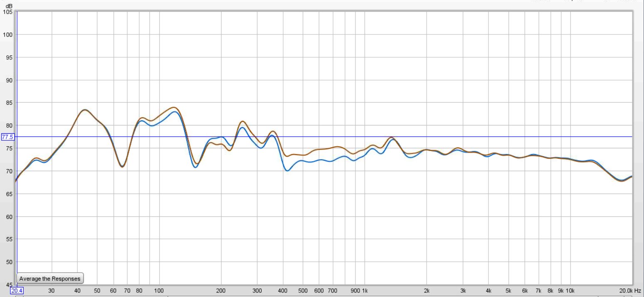Click the 10k label on the frequency axis
The image size is (644, 297).
tap(570, 290)
